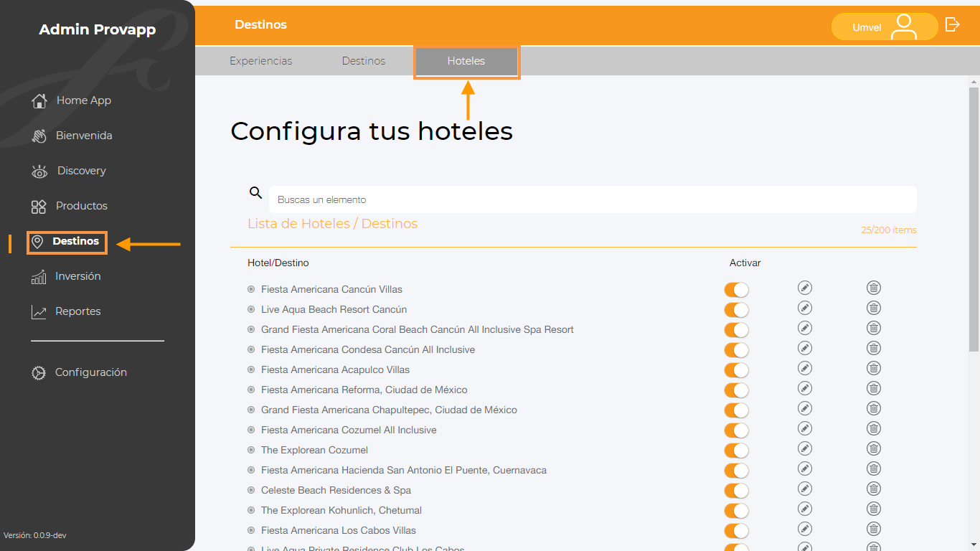This screenshot has width=980, height=551.
Task: Edit The Explorean Cozumel entry
Action: click(x=805, y=448)
